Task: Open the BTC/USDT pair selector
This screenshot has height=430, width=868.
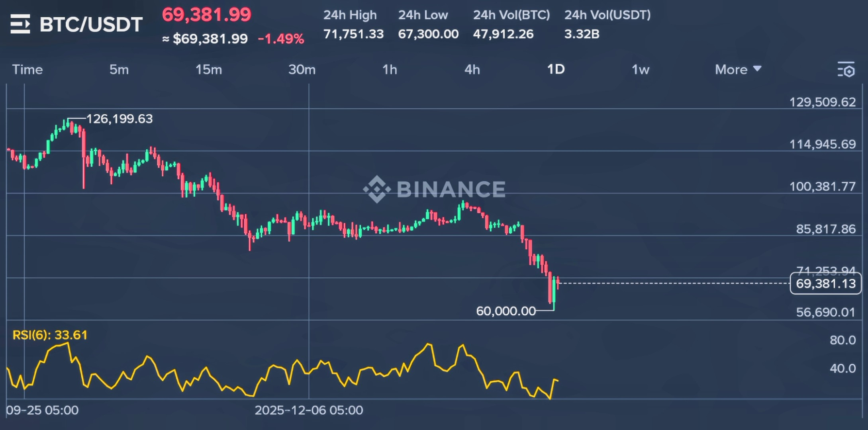Action: (x=91, y=24)
